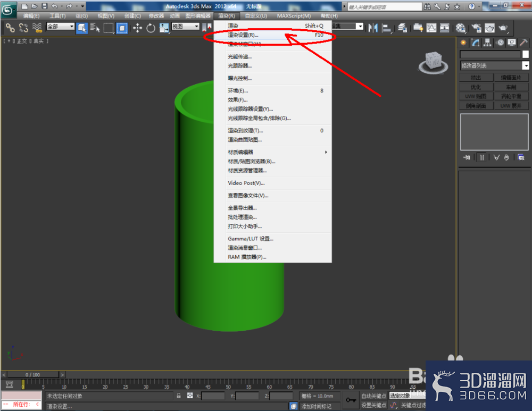Open the Create command panel tab
Viewport: 532px width, 411px height.
click(463, 43)
